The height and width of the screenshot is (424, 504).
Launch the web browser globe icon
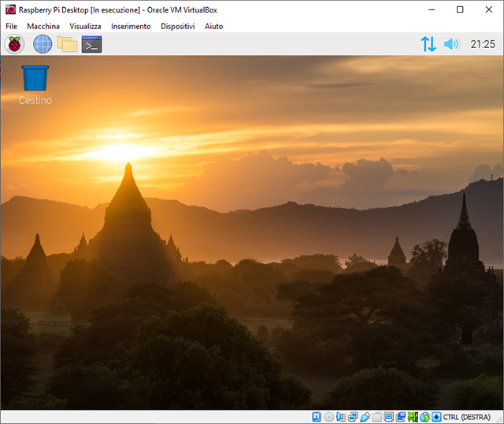(42, 44)
